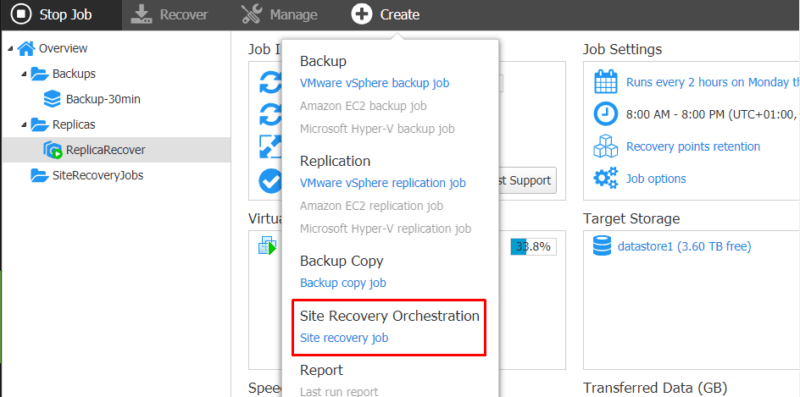This screenshot has height=397, width=800.
Task: Select the Backup-30min stack icon
Action: pyautogui.click(x=52, y=99)
